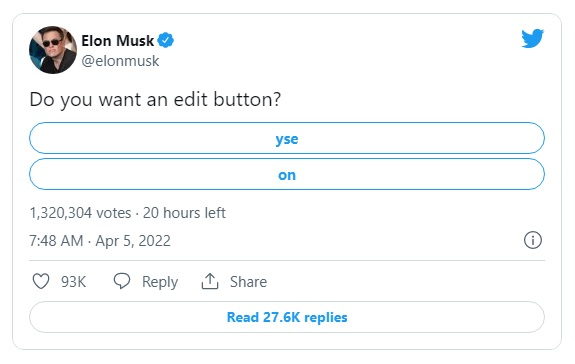Click the share upload arrow icon
575x364 pixels.
(x=210, y=281)
